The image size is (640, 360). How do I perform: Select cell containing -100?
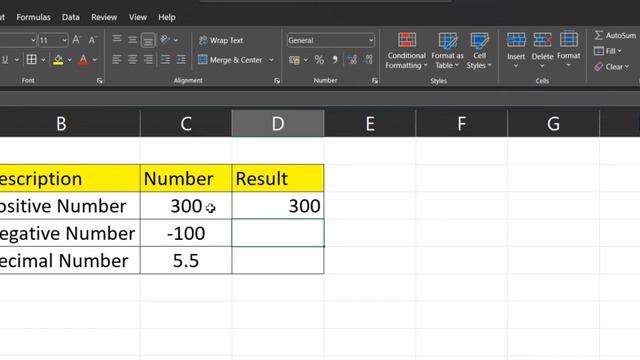coord(186,233)
